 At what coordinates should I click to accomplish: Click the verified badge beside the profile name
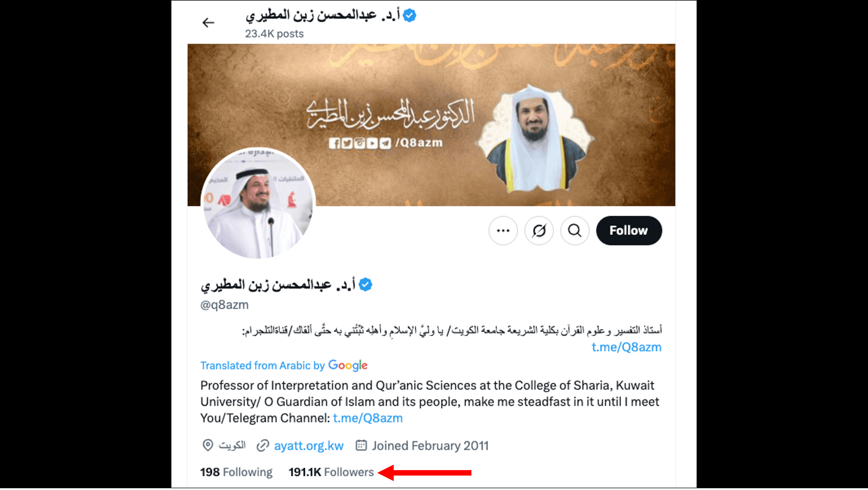[x=365, y=285]
